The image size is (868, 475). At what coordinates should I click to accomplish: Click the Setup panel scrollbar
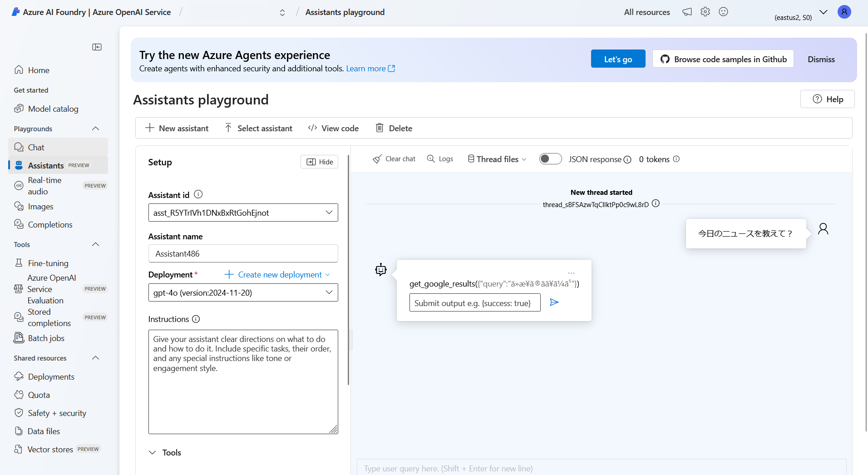pyautogui.click(x=348, y=270)
